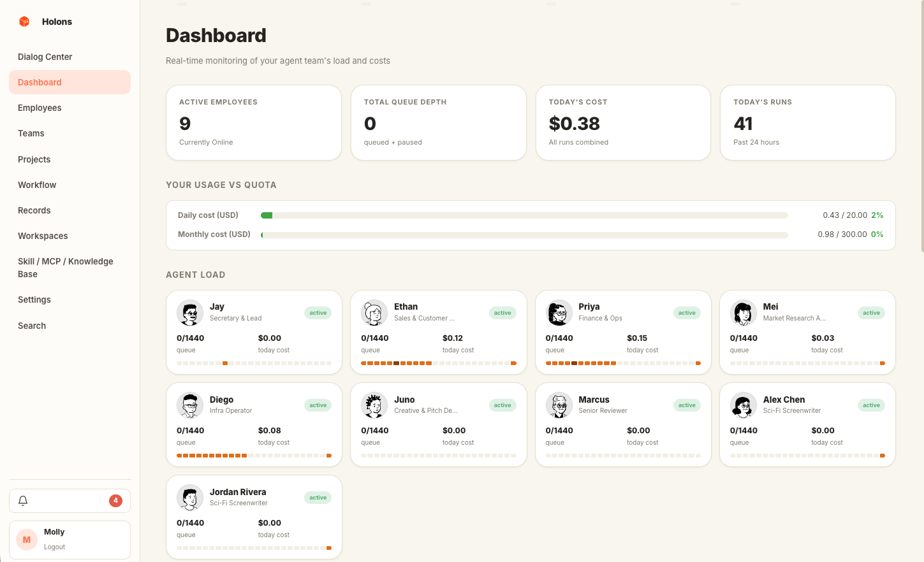This screenshot has width=924, height=562.
Task: Toggle the active status on Diego's card
Action: [318, 405]
